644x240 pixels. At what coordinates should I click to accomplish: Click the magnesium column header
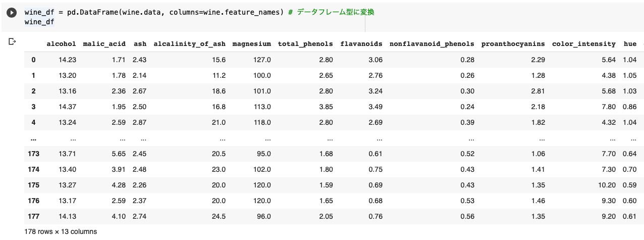(251, 44)
